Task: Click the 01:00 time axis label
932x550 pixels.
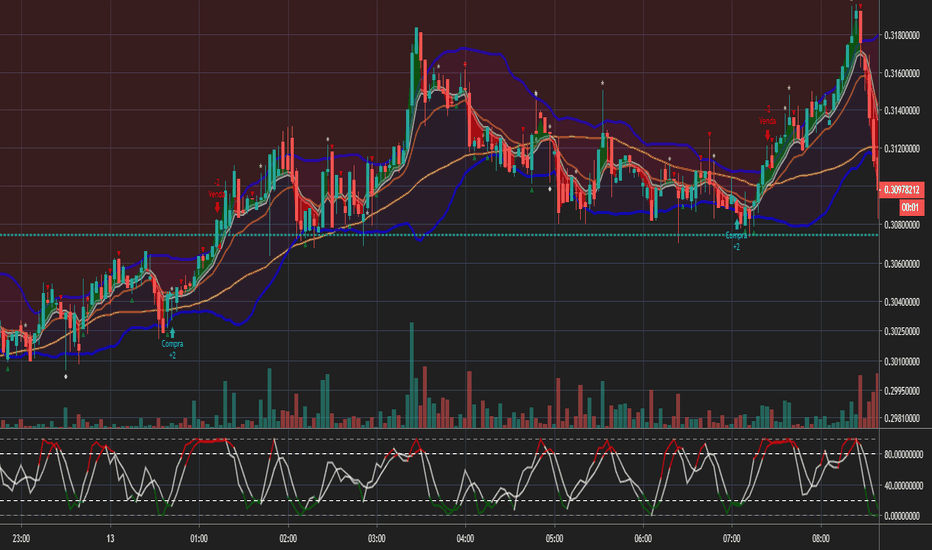Action: coord(199,539)
